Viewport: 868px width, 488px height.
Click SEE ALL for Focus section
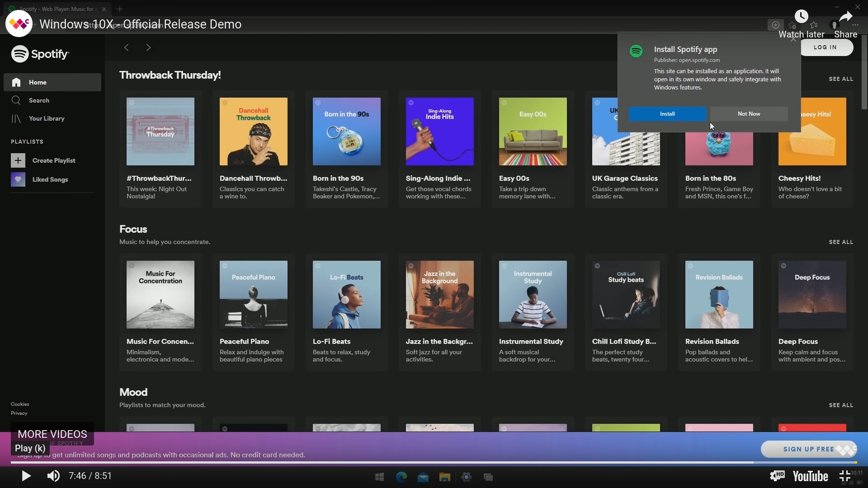841,242
